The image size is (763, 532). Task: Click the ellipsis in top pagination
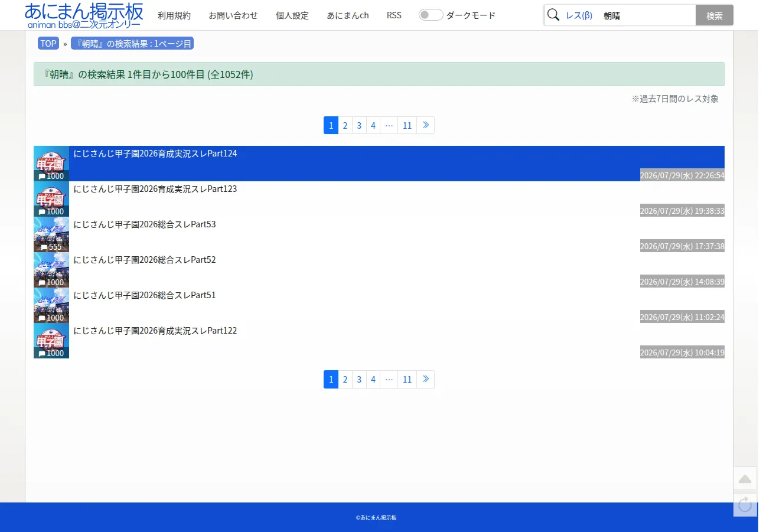(389, 125)
